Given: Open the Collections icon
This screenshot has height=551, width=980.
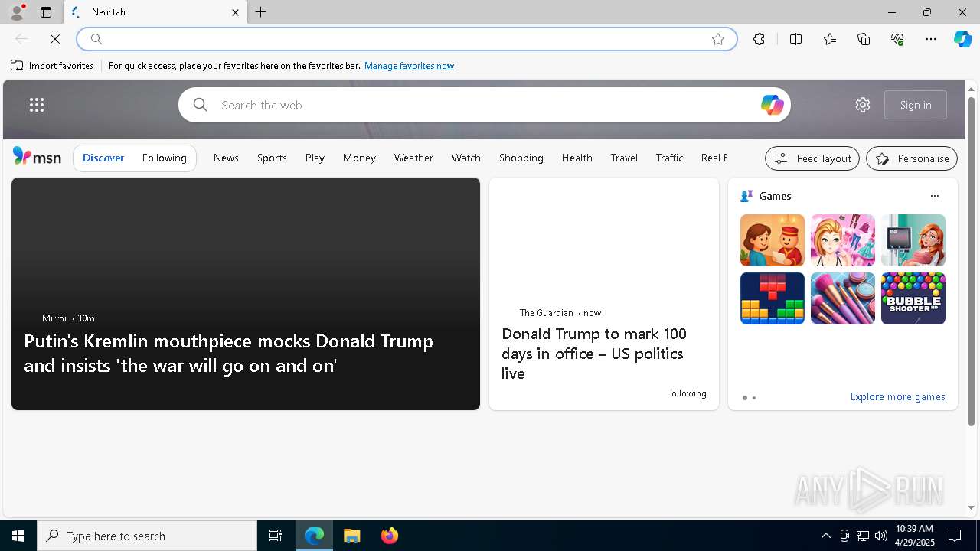Looking at the screenshot, I should (864, 39).
